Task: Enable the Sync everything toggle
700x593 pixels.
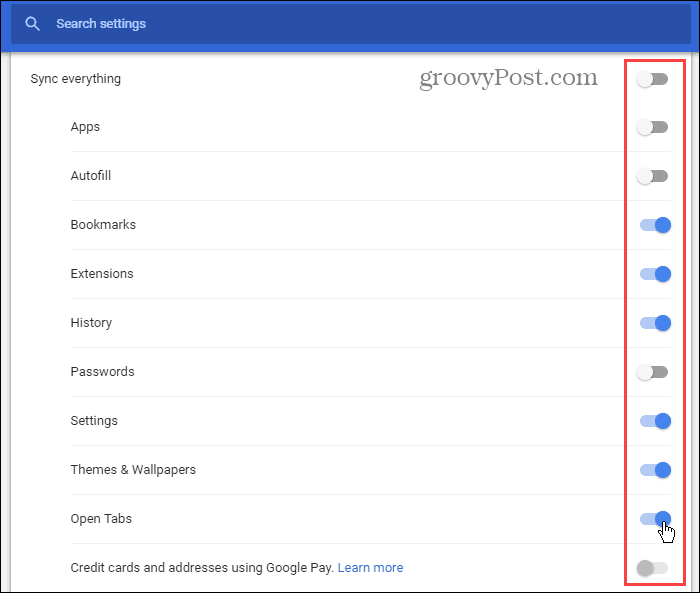Action: click(x=652, y=79)
